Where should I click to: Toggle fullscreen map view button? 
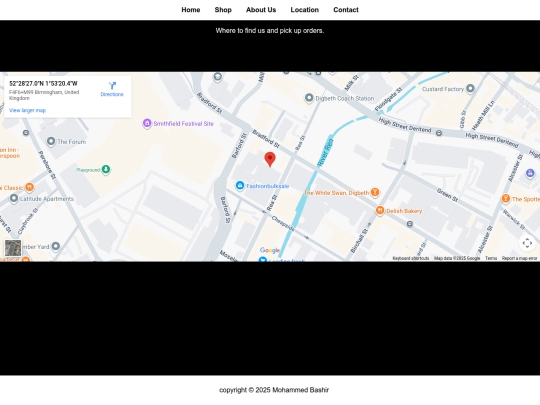point(527,243)
